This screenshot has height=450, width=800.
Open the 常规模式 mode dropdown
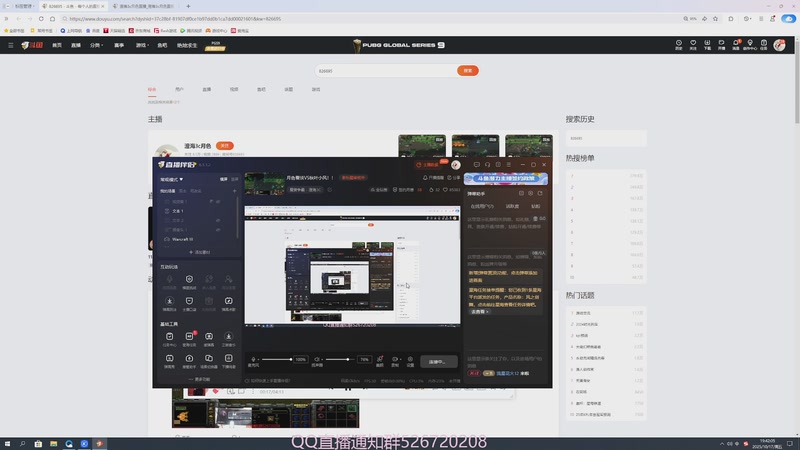171,179
